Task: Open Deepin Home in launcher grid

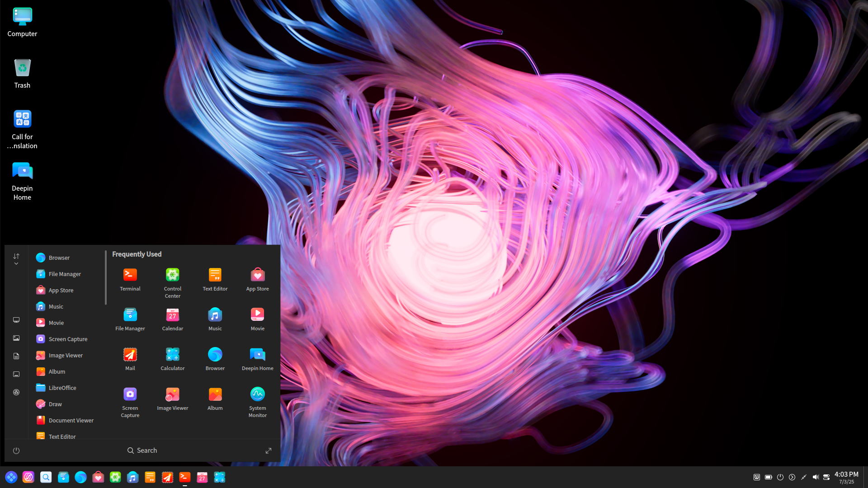Action: (258, 359)
